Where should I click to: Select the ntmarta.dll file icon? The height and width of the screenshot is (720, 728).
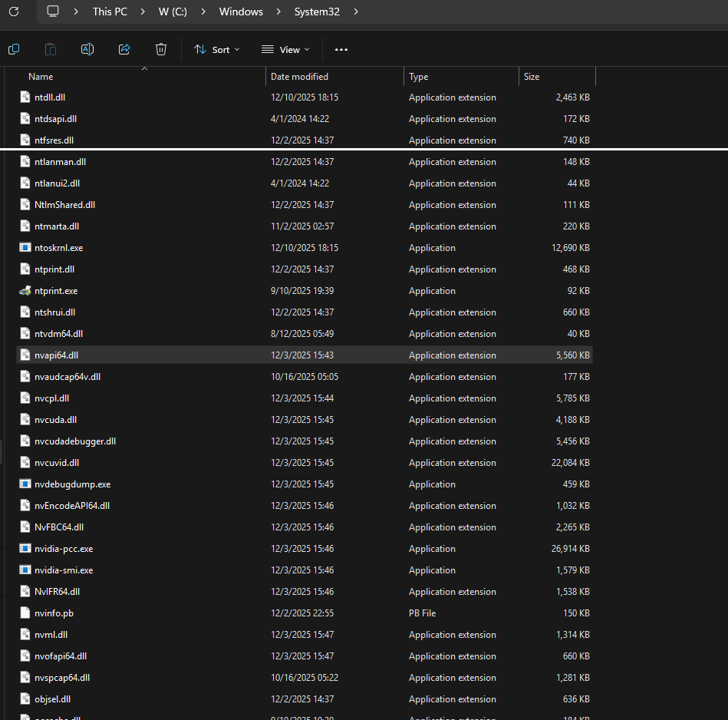[x=25, y=226]
